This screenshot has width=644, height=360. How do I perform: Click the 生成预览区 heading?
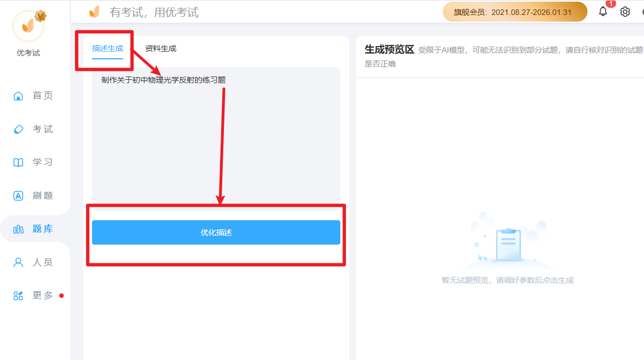[390, 50]
